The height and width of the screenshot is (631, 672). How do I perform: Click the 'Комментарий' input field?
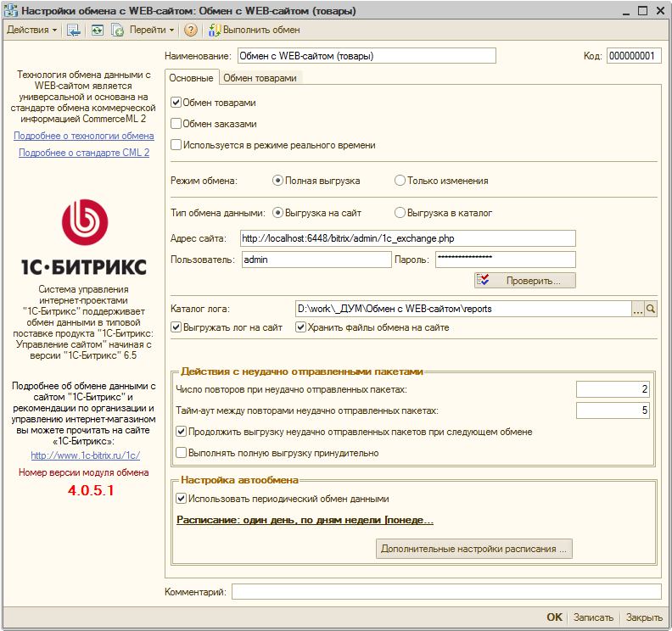tap(446, 592)
